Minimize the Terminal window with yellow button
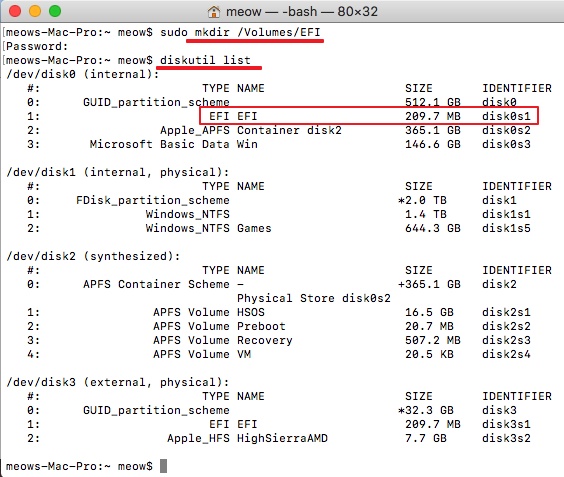This screenshot has height=477, width=564. [35, 11]
